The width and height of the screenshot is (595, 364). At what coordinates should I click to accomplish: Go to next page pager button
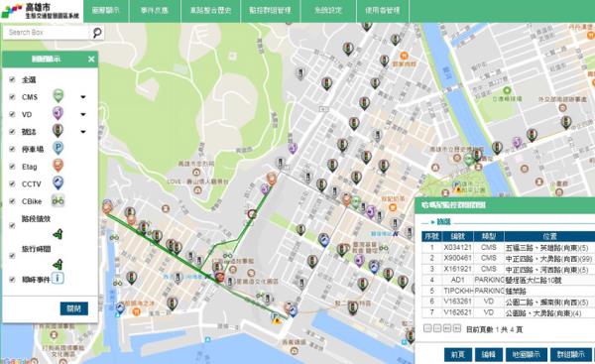pyautogui.click(x=447, y=328)
